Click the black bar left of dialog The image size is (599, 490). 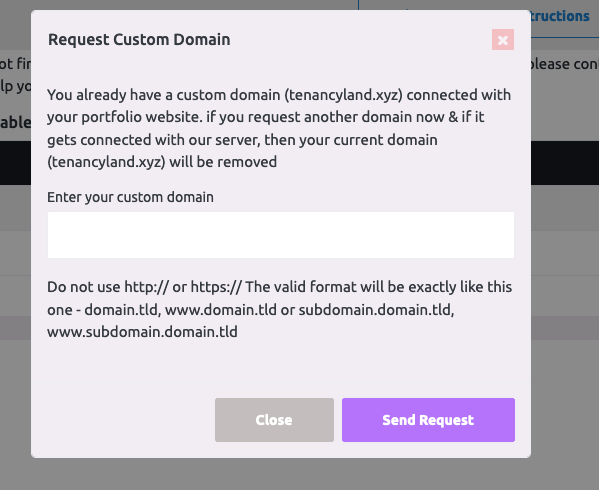click(15, 163)
